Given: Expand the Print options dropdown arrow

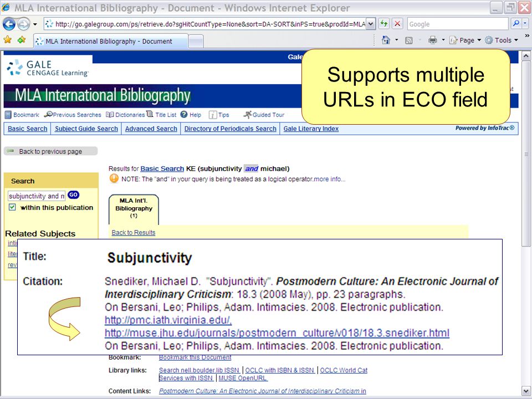Looking at the screenshot, I should click(x=443, y=40).
